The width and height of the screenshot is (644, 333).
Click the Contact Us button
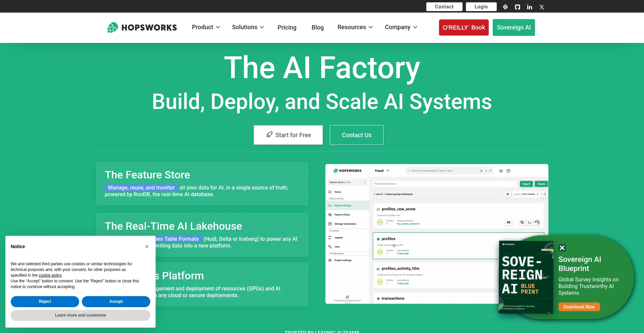pos(357,135)
